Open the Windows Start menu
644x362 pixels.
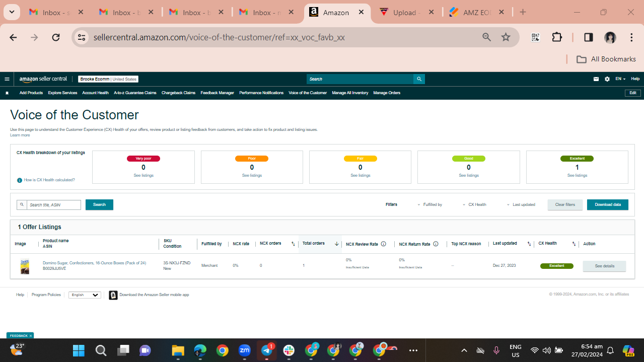(x=79, y=350)
